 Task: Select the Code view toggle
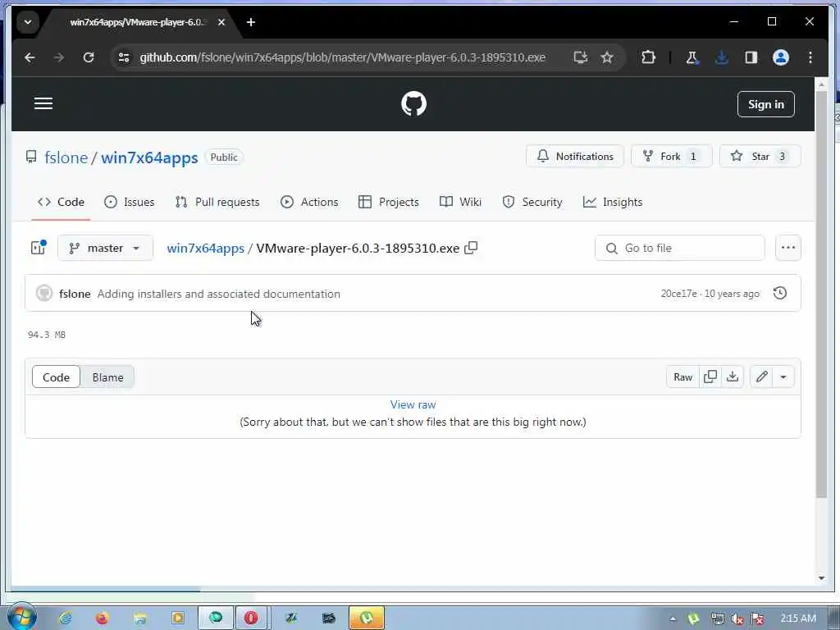tap(57, 377)
